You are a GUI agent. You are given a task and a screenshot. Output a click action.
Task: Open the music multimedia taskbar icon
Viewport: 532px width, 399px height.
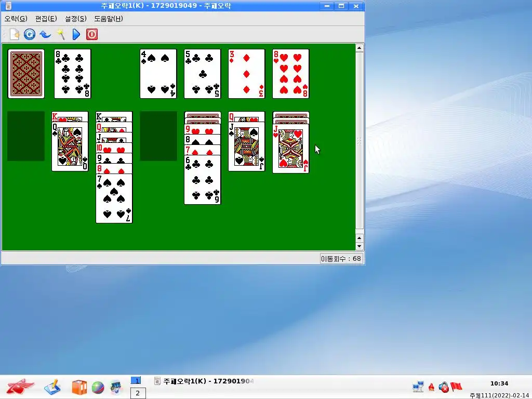tap(116, 388)
